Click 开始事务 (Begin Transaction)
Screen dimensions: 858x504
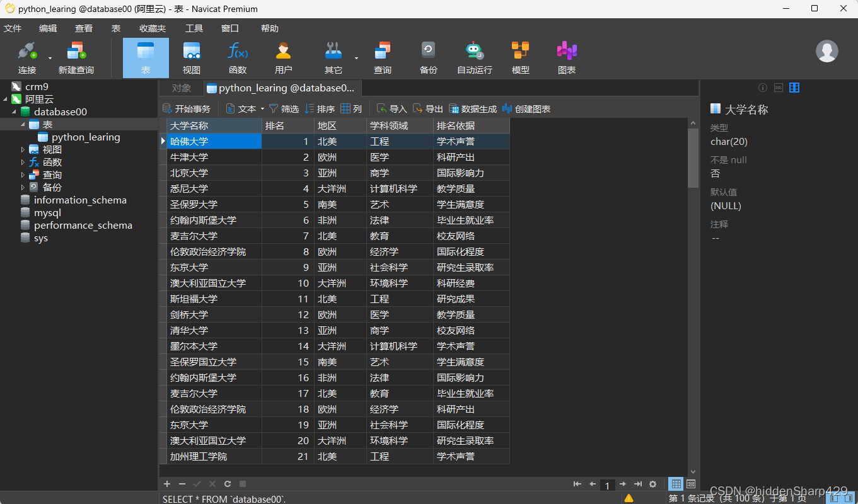[187, 109]
